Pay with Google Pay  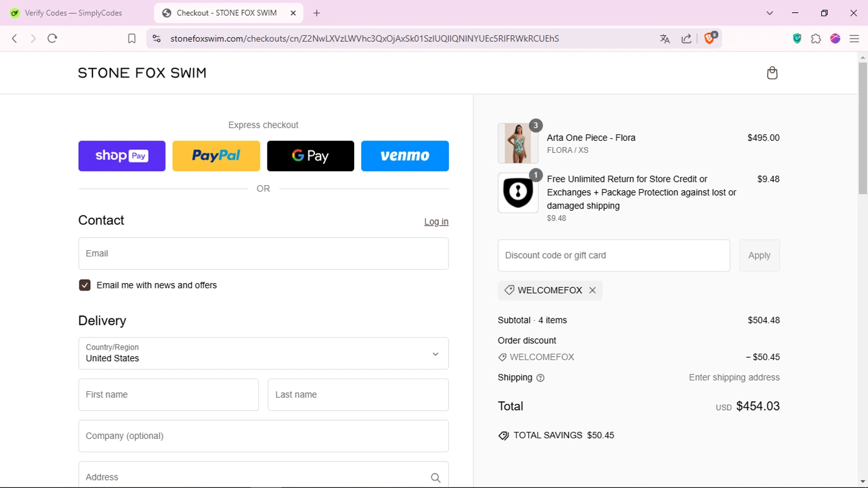[311, 156]
